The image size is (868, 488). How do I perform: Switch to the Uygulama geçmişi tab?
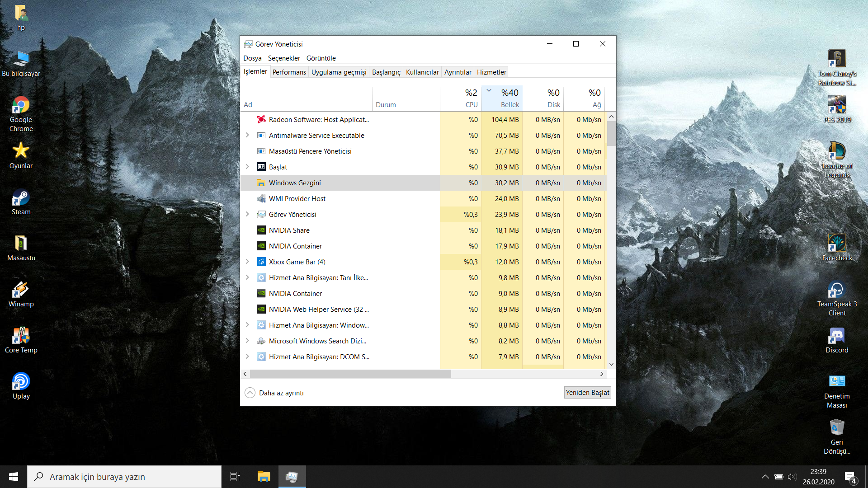click(339, 72)
